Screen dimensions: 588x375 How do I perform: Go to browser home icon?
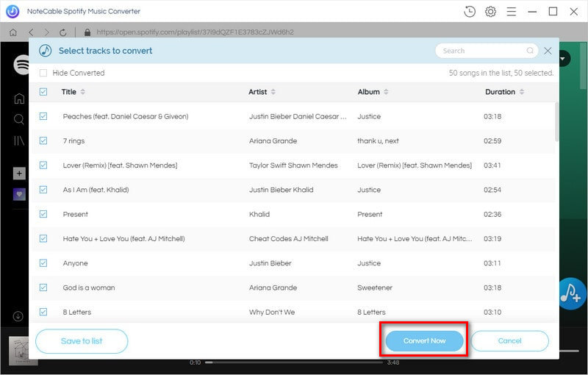(13, 32)
